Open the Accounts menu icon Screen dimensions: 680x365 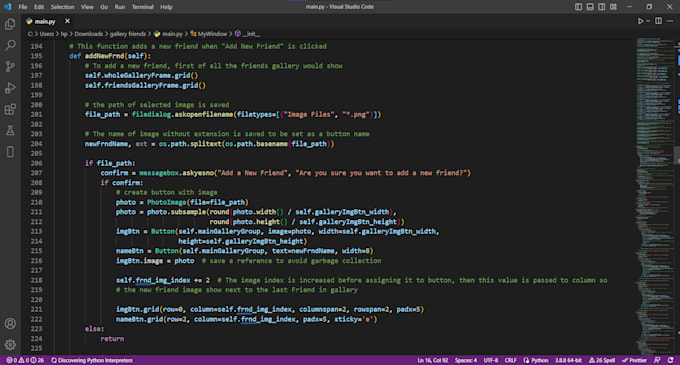coord(10,323)
